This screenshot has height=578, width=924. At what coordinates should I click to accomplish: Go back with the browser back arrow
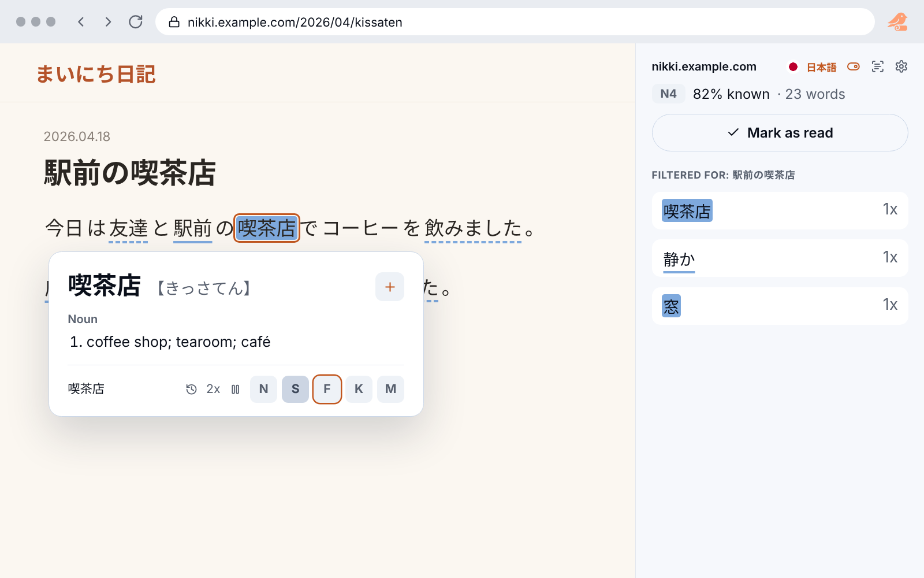tap(81, 22)
